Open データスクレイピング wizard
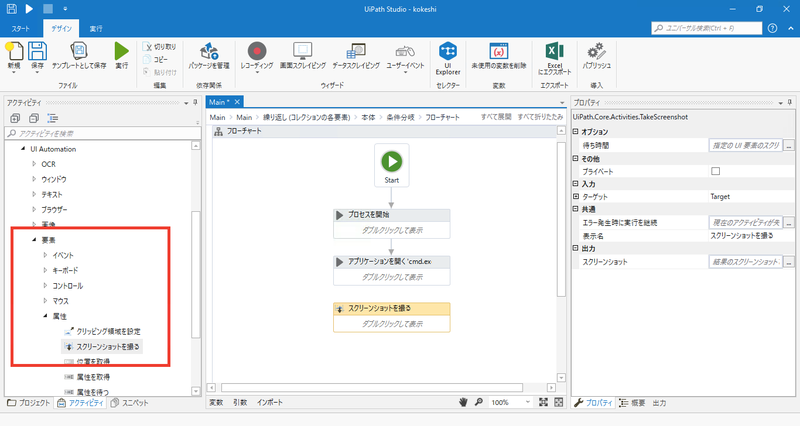This screenshot has height=426, width=800. pyautogui.click(x=356, y=56)
